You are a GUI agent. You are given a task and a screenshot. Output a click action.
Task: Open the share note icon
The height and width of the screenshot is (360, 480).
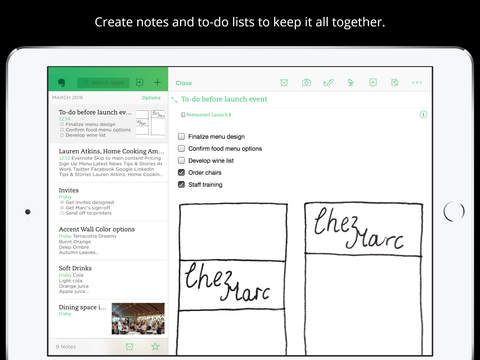395,83
